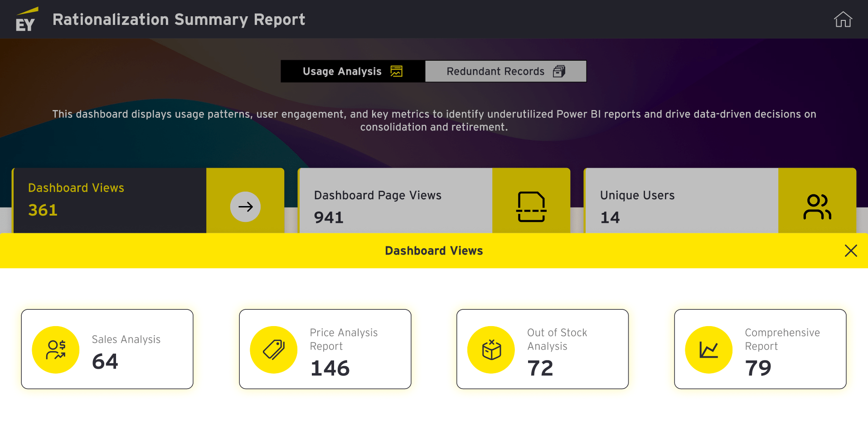Click the box icon for Out of Stock Analysis

[x=491, y=350]
